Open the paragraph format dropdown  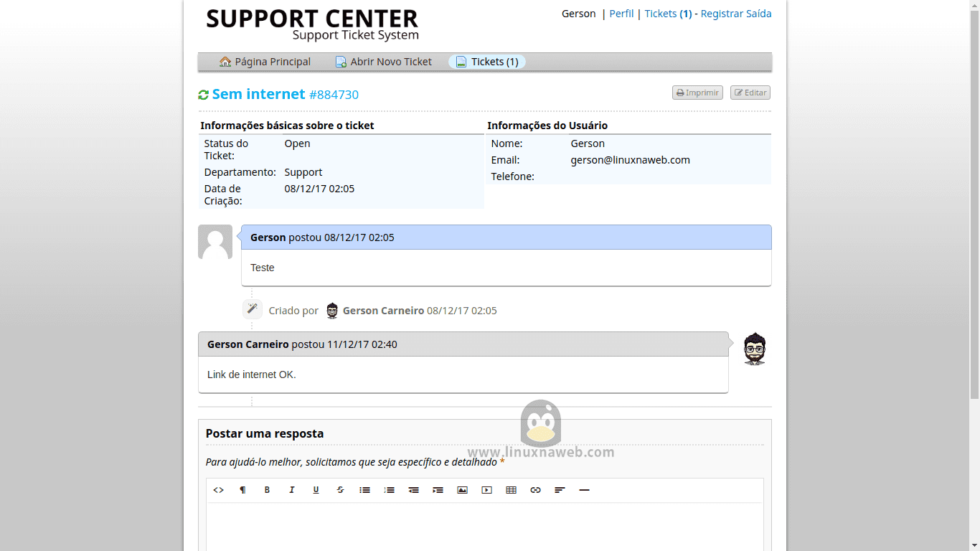(x=242, y=490)
